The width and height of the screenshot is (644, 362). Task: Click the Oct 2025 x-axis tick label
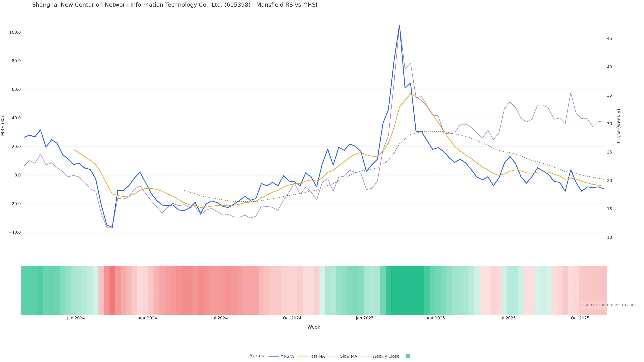(x=580, y=318)
